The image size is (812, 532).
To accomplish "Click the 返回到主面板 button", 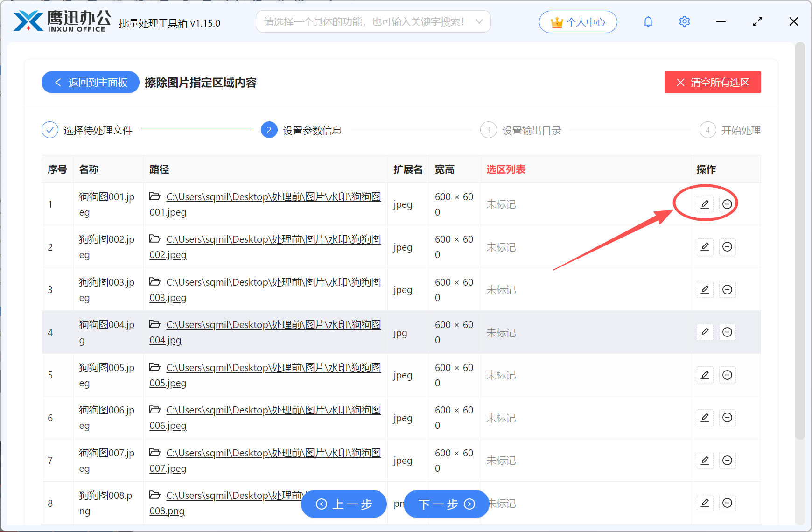I will [90, 82].
